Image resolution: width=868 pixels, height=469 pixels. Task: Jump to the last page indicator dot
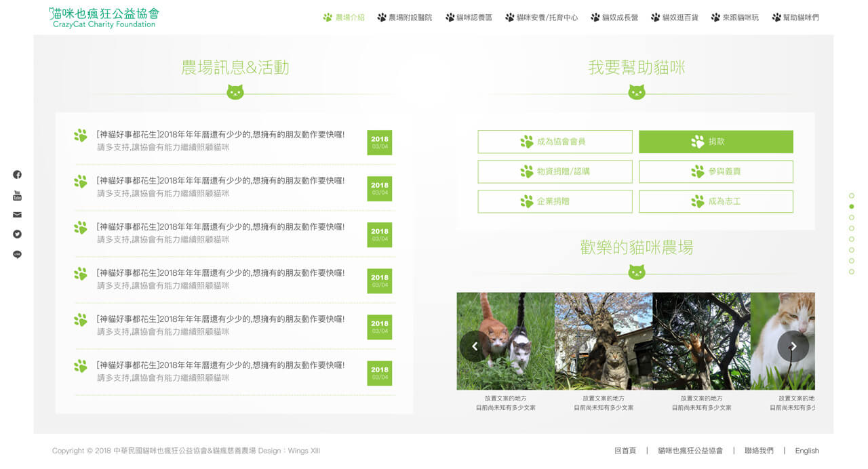(x=852, y=272)
